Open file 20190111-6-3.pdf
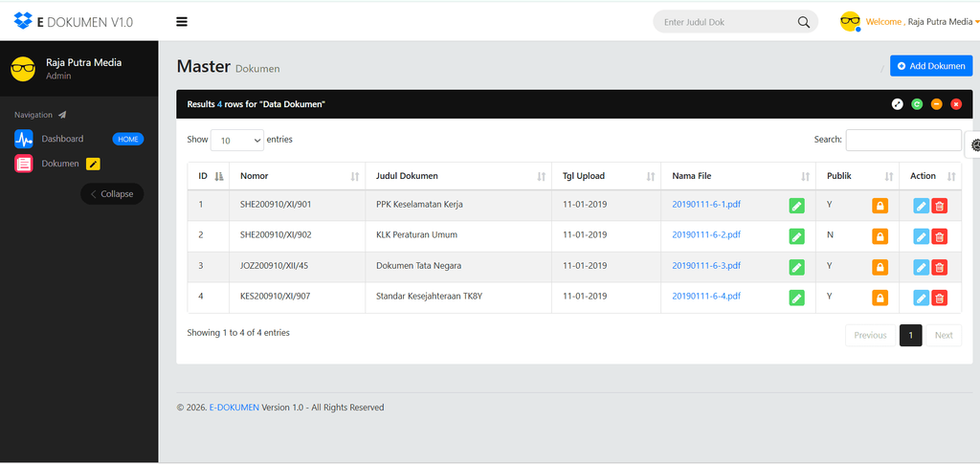980x464 pixels. (x=706, y=265)
